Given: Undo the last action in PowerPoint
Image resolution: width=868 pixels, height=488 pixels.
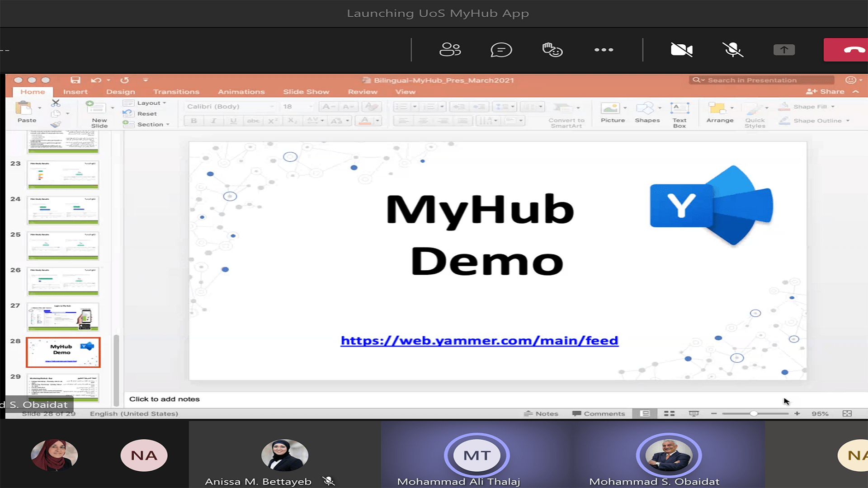Looking at the screenshot, I should pos(96,80).
